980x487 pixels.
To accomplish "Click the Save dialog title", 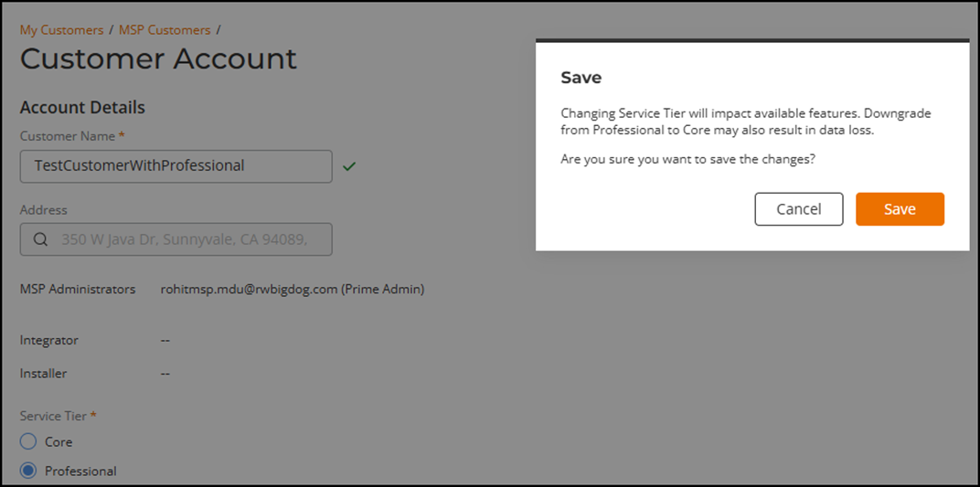I will (581, 78).
